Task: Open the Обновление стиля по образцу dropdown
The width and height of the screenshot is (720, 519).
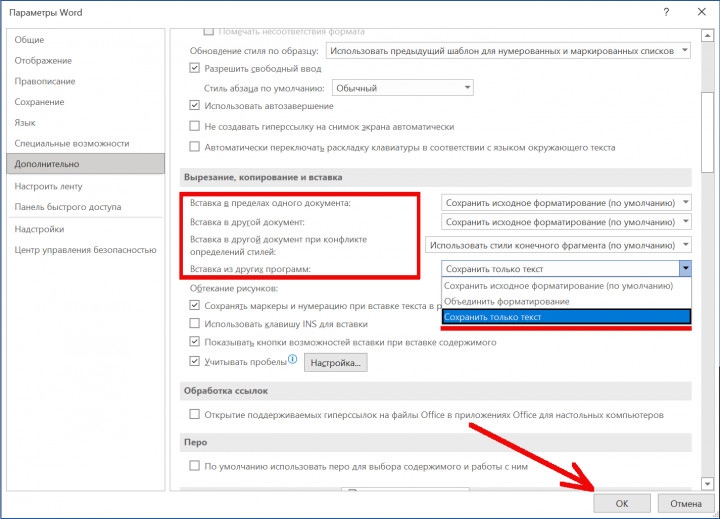Action: click(683, 50)
